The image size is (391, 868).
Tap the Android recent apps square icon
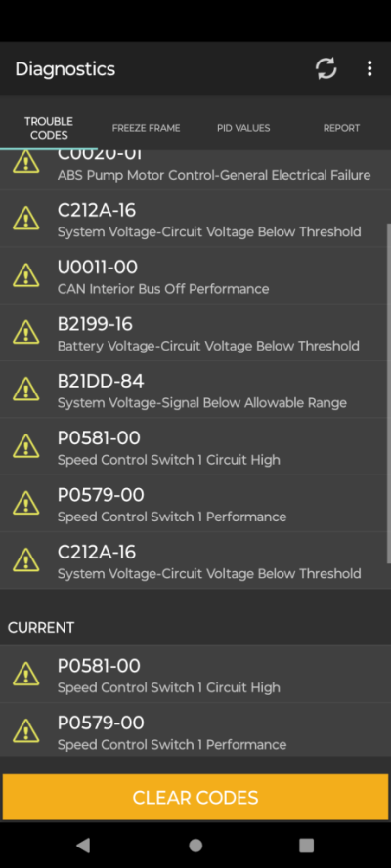pyautogui.click(x=306, y=845)
